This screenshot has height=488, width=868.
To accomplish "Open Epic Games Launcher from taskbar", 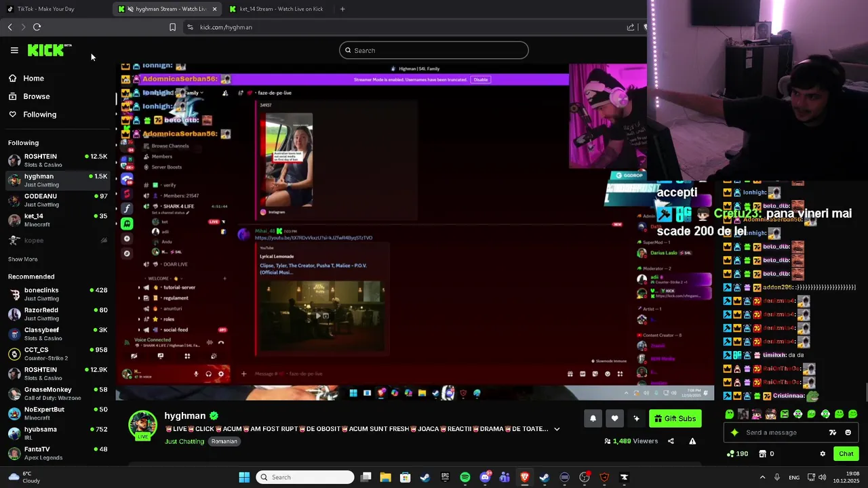I will (445, 477).
